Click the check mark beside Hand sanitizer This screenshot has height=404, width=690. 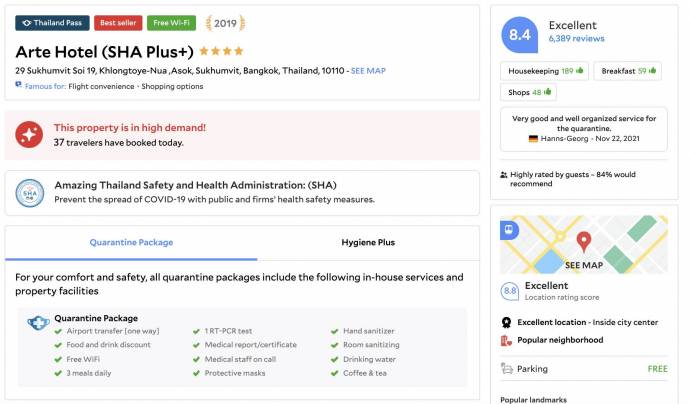(x=334, y=331)
